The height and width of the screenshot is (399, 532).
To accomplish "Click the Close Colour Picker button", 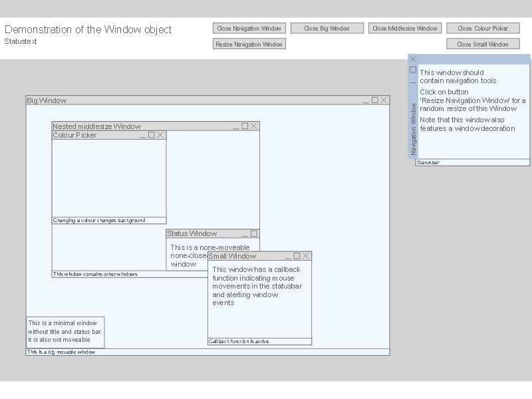I will pos(483,28).
